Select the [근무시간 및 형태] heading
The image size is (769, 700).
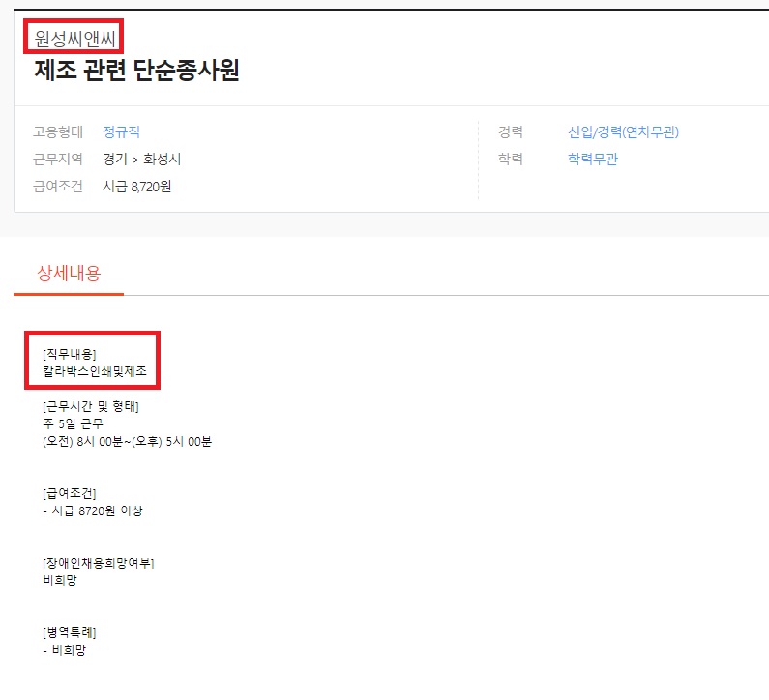91,406
